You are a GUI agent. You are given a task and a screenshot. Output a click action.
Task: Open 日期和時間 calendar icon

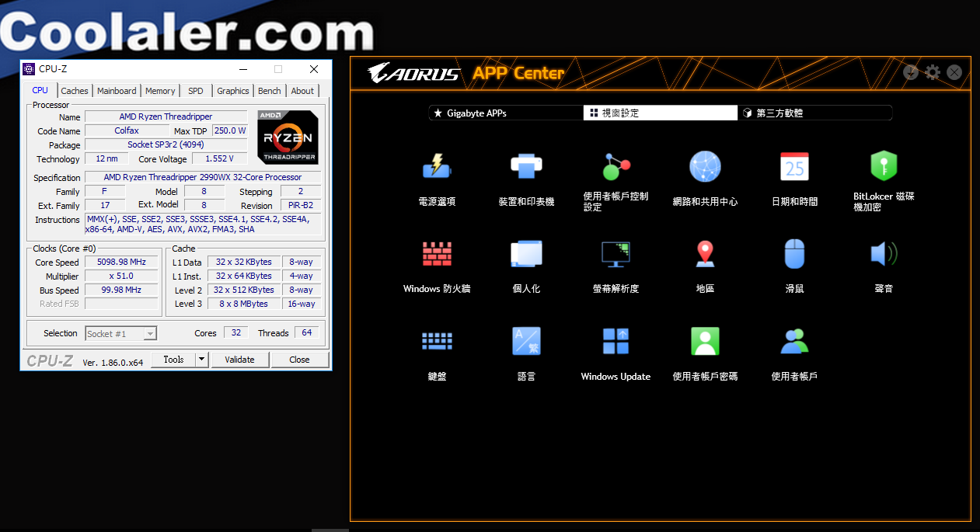[794, 166]
